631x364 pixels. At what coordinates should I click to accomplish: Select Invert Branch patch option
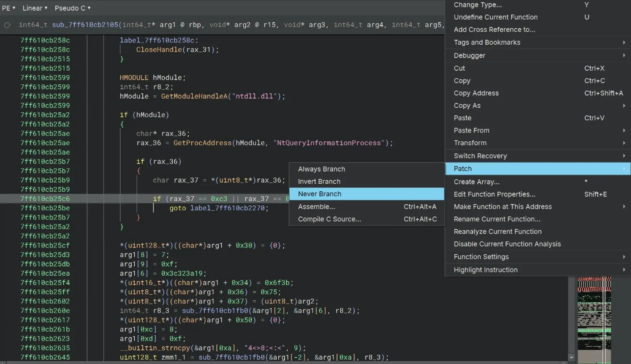click(319, 182)
